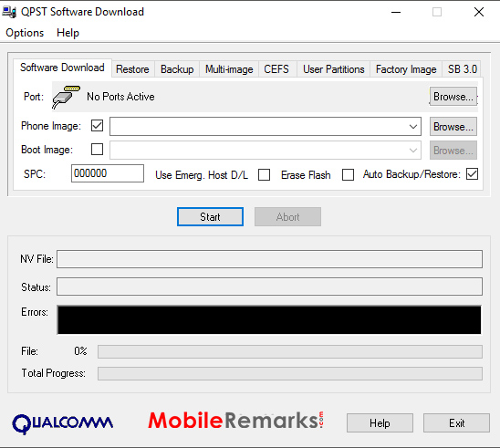The width and height of the screenshot is (500, 448).
Task: Click the port connector cable icon
Action: (x=66, y=97)
